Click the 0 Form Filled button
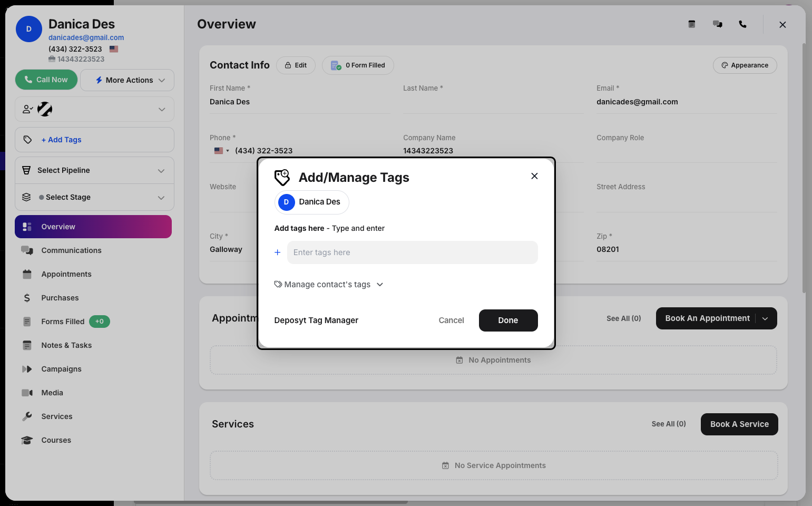Viewport: 812px width, 506px height. pyautogui.click(x=358, y=65)
